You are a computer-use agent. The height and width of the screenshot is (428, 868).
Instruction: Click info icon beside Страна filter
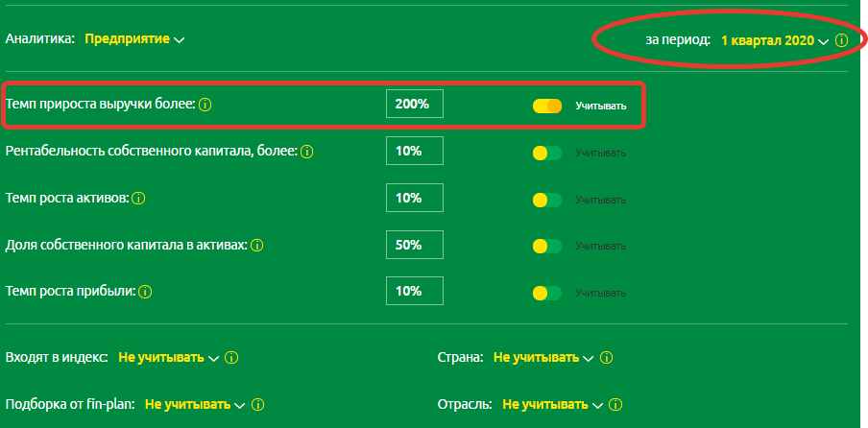pyautogui.click(x=606, y=358)
